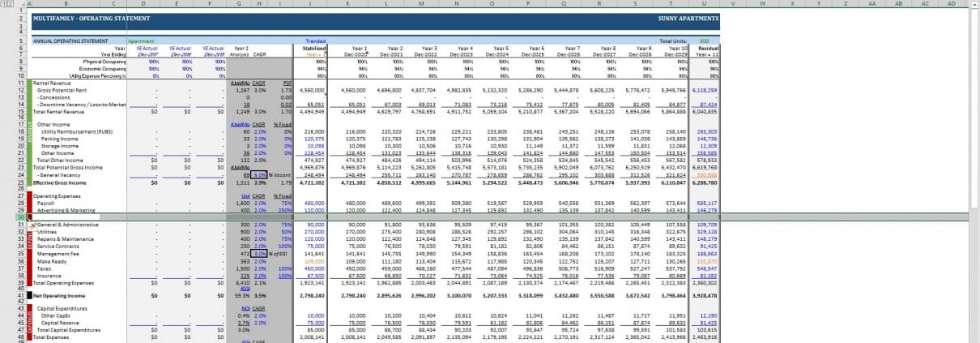Select the Total Operating Expenses label
980x343 pixels.
tap(66, 283)
